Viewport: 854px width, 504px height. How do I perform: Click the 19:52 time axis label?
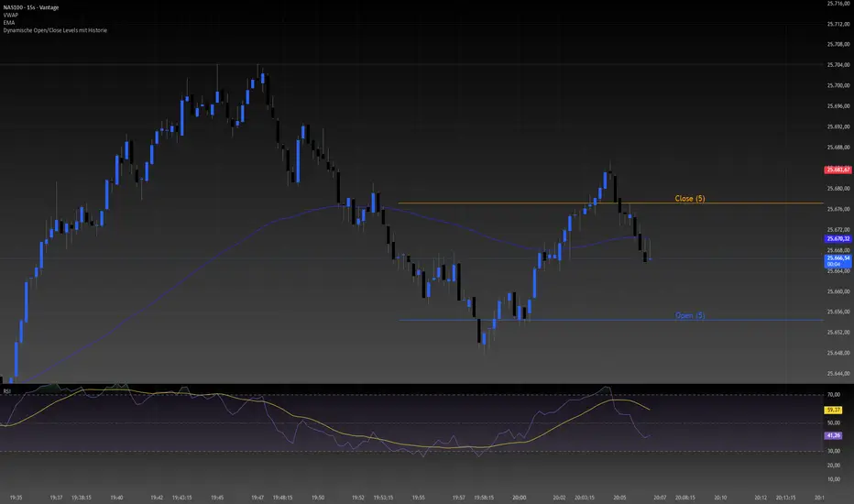click(358, 498)
